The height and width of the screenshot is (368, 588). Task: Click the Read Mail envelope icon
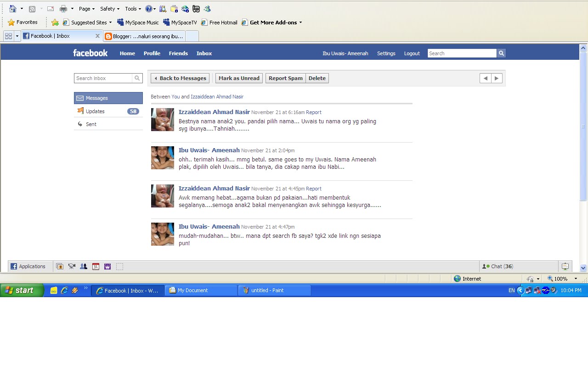point(51,9)
